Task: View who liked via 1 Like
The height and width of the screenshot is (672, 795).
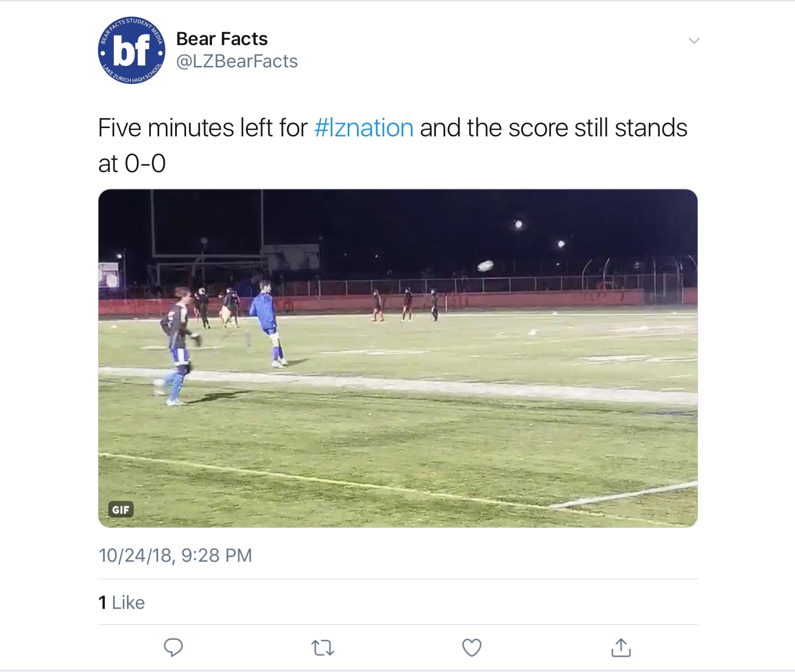Action: click(x=122, y=603)
